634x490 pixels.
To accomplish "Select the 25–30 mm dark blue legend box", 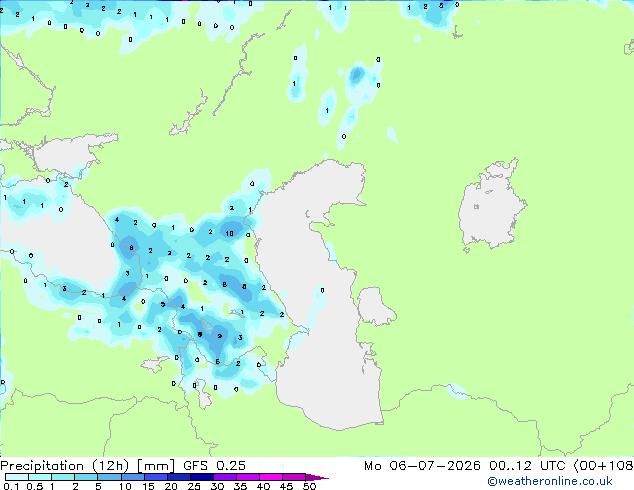I will pos(202,477).
